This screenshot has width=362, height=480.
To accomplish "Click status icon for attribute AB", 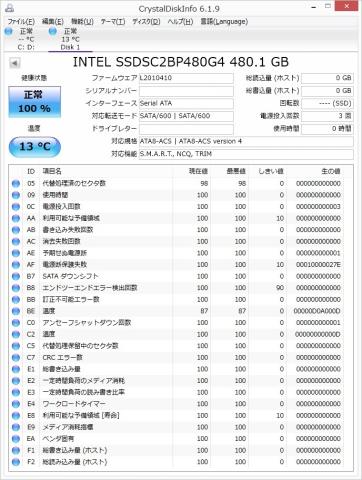I will click(x=16, y=230).
